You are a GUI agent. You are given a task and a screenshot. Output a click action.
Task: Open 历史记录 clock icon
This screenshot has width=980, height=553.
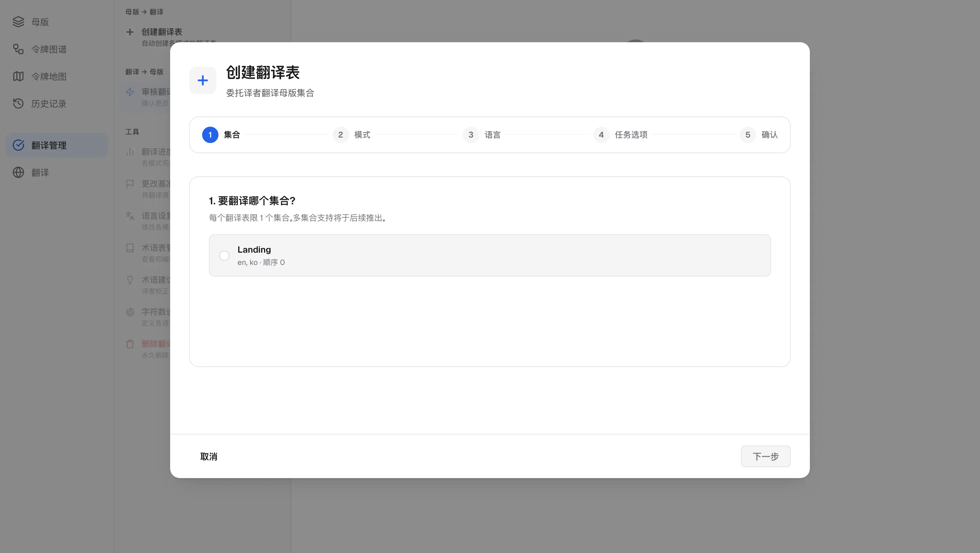[x=18, y=104]
